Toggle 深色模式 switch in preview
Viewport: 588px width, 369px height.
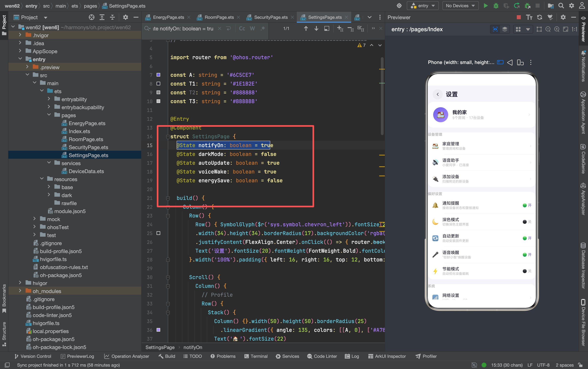click(527, 222)
